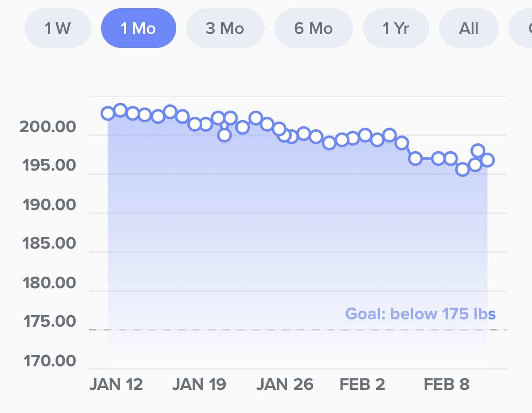Click the highlighted 1 Mo tab
Viewport: 532px width, 413px height.
pos(138,28)
